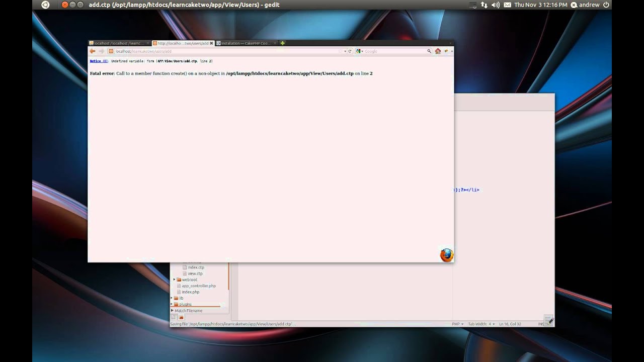Click the localhost address bar field

pyautogui.click(x=229, y=51)
